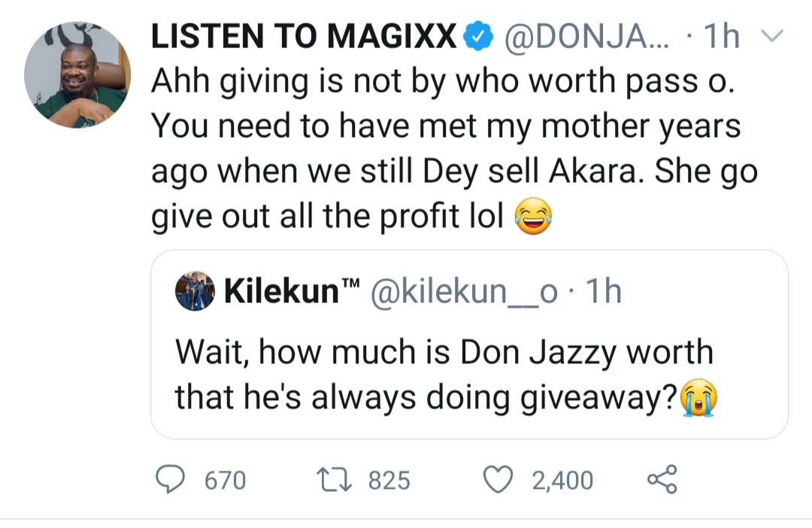Click the 670 replies count
This screenshot has width=812, height=528.
tap(225, 481)
